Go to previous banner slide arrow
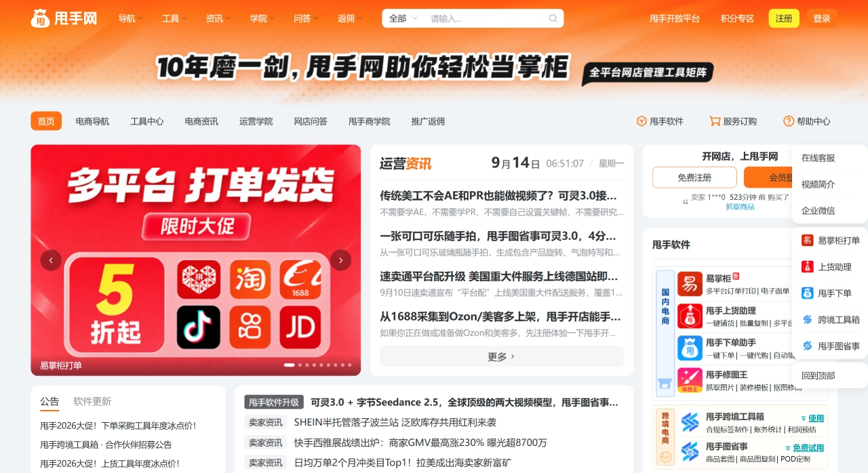 click(51, 260)
